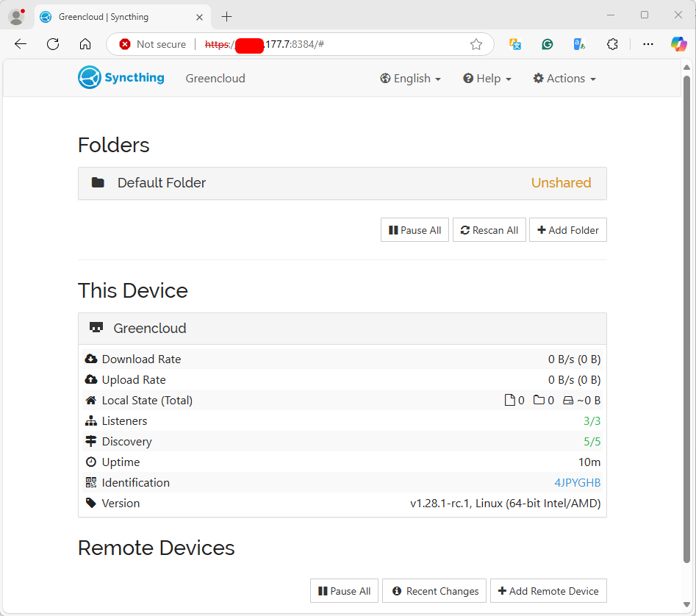This screenshot has width=696, height=616.
Task: Open the Grammarly extension icon
Action: point(548,44)
